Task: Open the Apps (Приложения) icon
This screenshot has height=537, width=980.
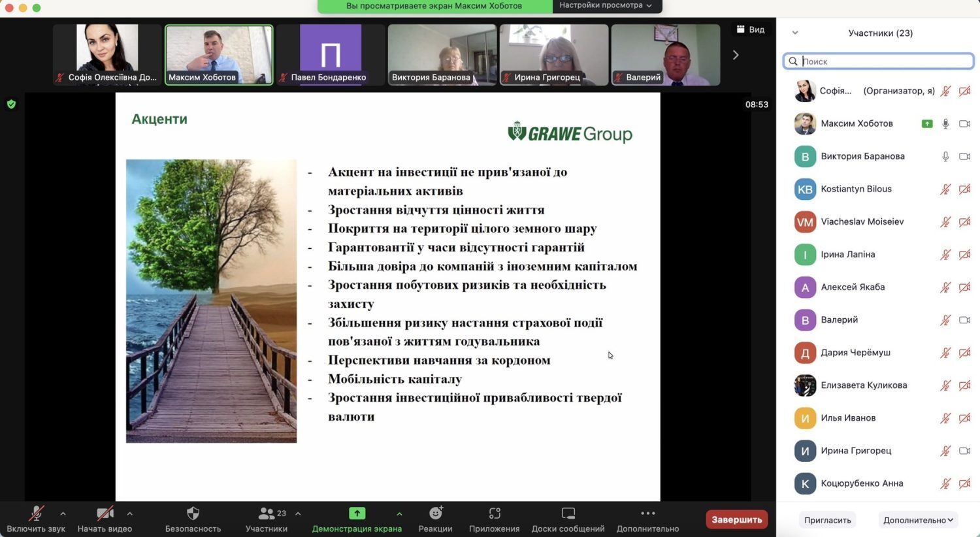Action: pos(495,513)
